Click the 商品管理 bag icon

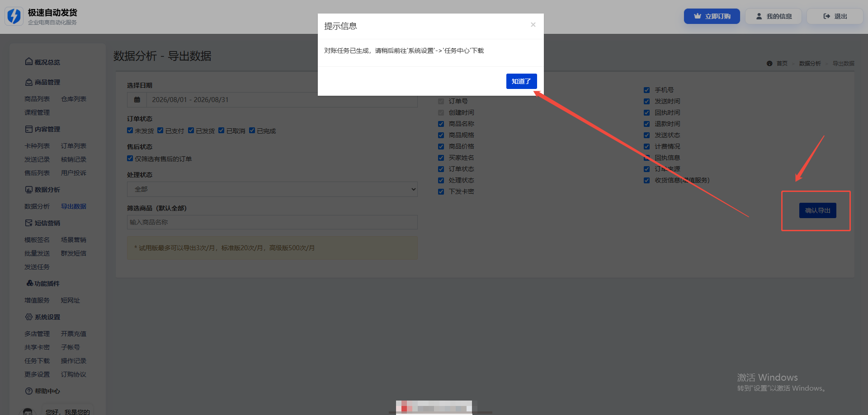tap(29, 82)
